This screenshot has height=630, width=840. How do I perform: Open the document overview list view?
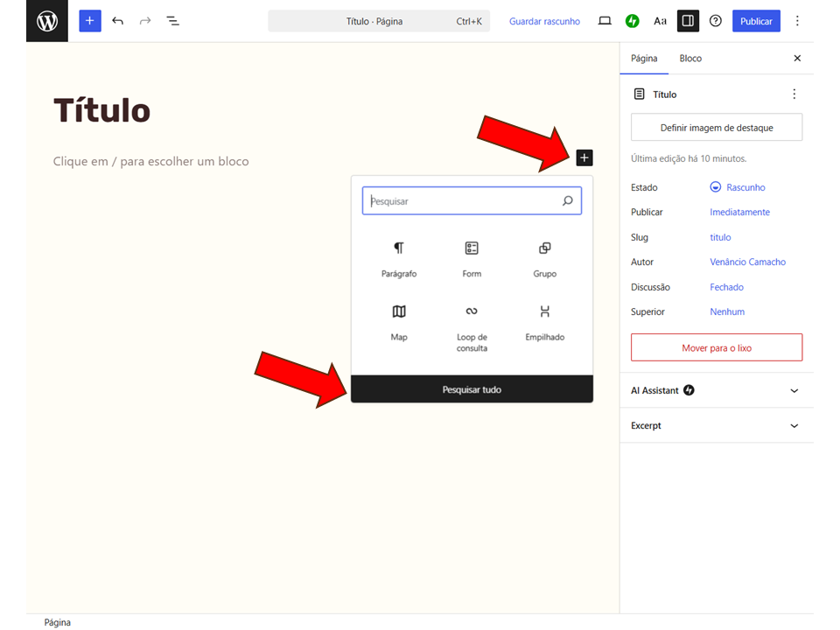(173, 21)
